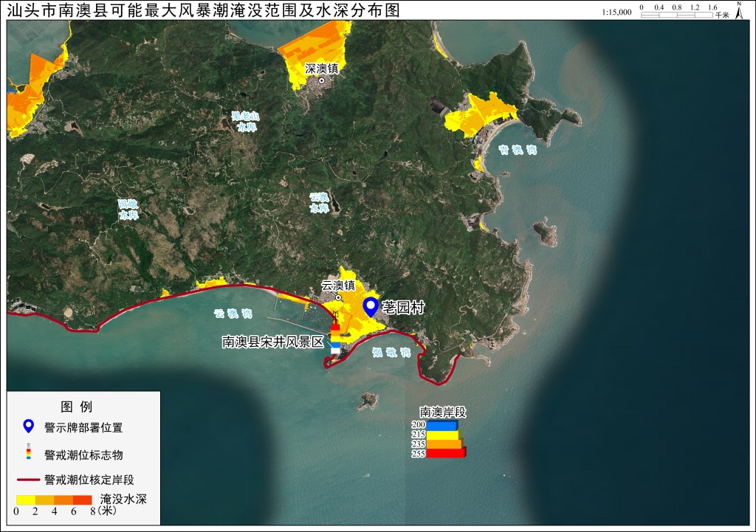Click the 烟墩湾 bay label
This screenshot has height=532, width=756.
391,352
